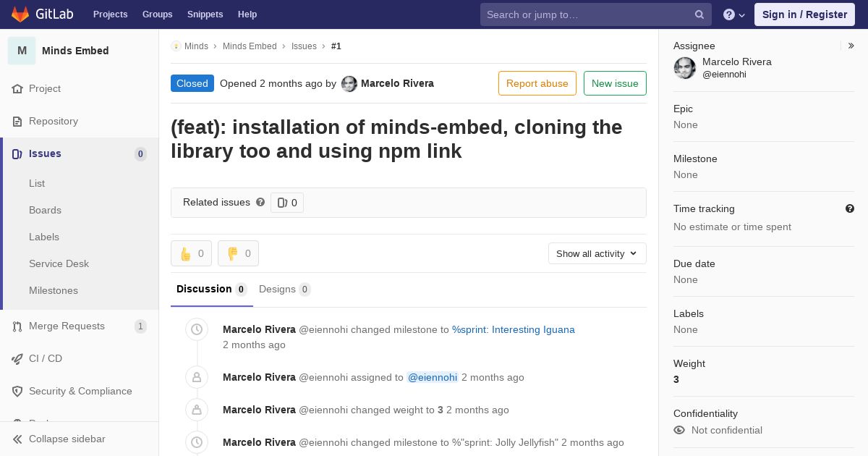Click Marcelo Rivera author name in header
The height and width of the screenshot is (456, 868).
(397, 83)
